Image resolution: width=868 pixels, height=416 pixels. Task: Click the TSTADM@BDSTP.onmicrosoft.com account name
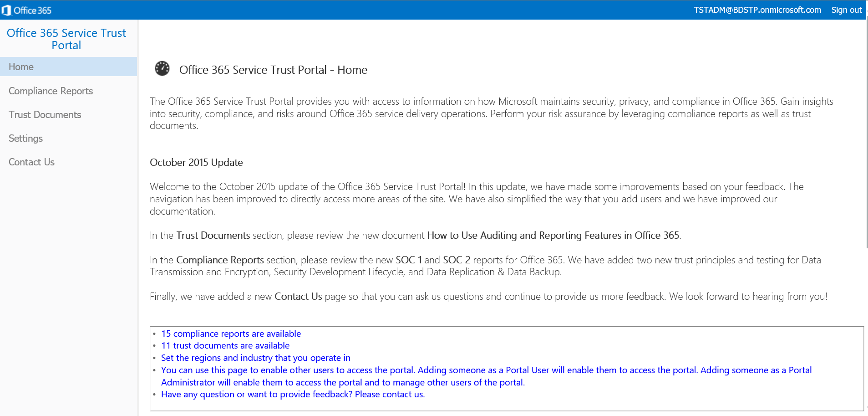click(757, 10)
